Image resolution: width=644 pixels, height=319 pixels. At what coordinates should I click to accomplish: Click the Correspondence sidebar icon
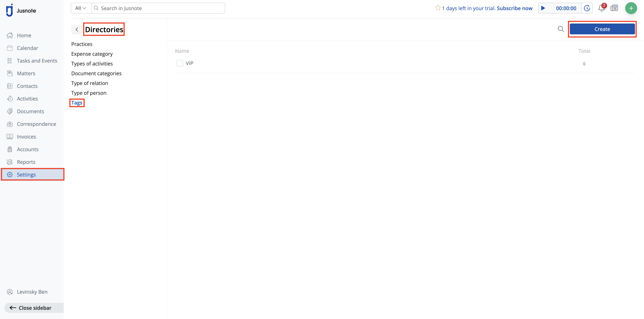10,124
